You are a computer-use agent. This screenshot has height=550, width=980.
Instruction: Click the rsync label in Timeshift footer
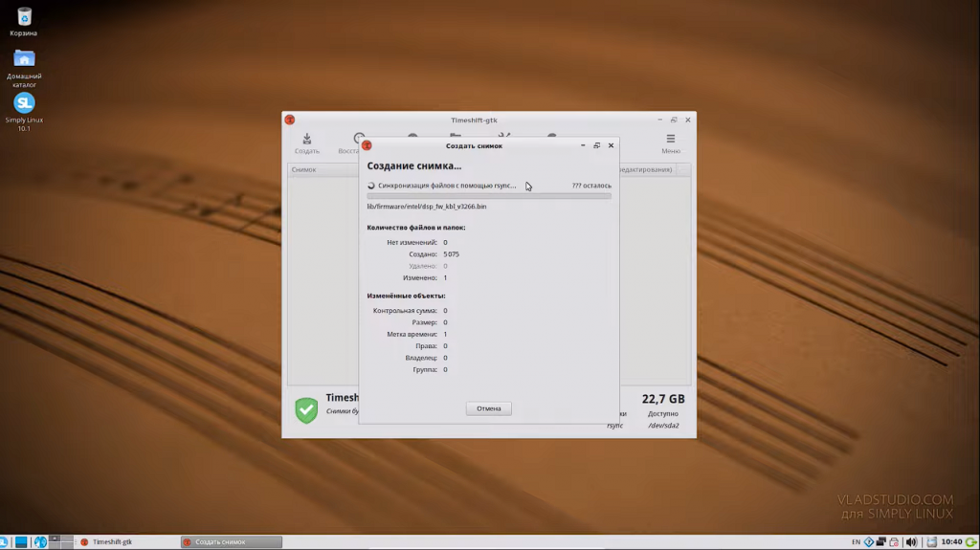pyautogui.click(x=614, y=426)
